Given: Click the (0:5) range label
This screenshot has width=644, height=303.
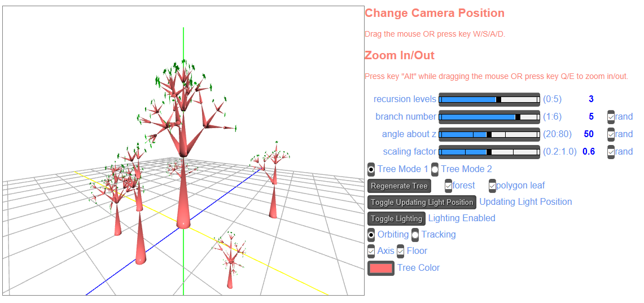Looking at the screenshot, I should click(552, 99).
